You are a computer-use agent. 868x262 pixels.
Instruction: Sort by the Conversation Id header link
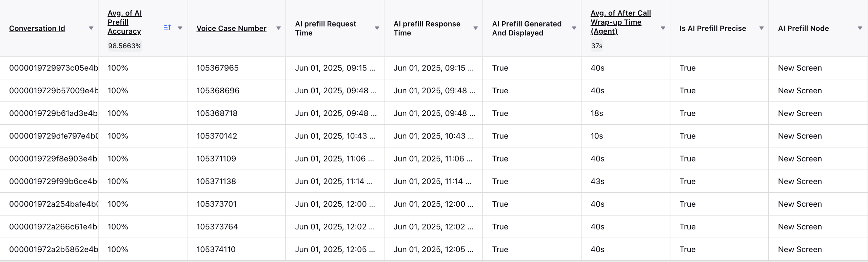[37, 29]
